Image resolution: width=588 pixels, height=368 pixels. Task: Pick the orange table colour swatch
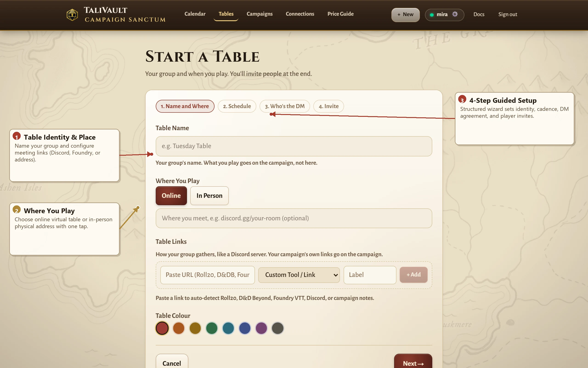179,328
